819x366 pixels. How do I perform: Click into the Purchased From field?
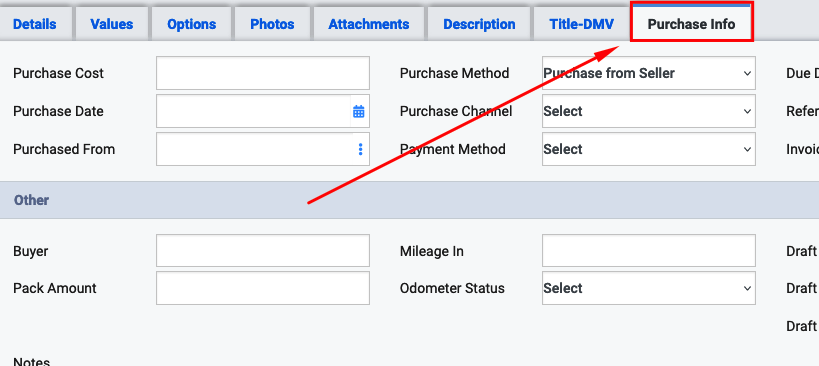pos(254,149)
